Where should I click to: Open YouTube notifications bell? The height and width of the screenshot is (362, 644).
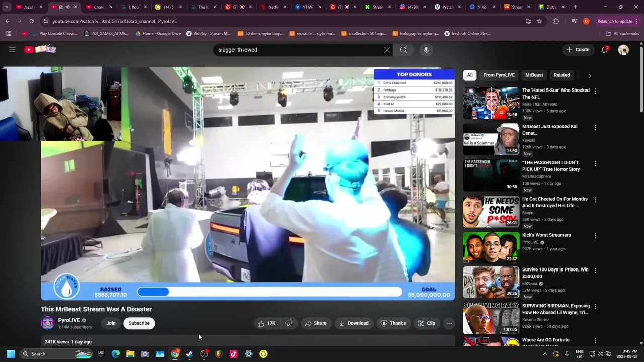(604, 50)
